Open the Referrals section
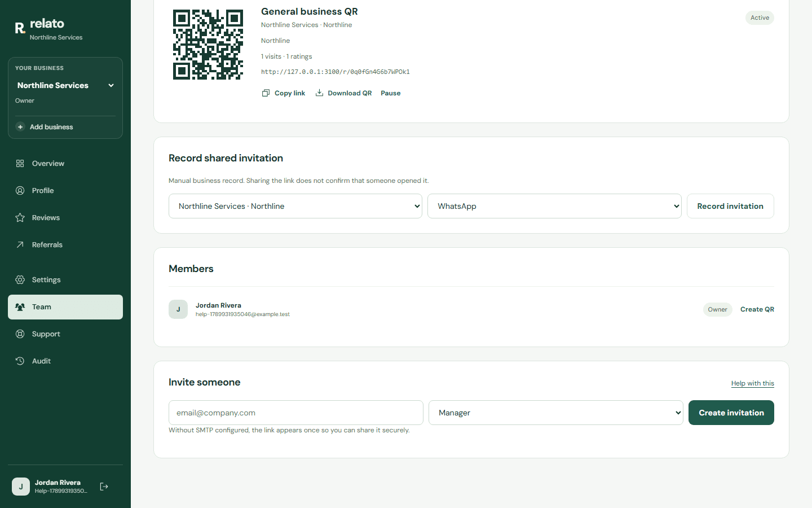This screenshot has height=508, width=812. point(65,245)
